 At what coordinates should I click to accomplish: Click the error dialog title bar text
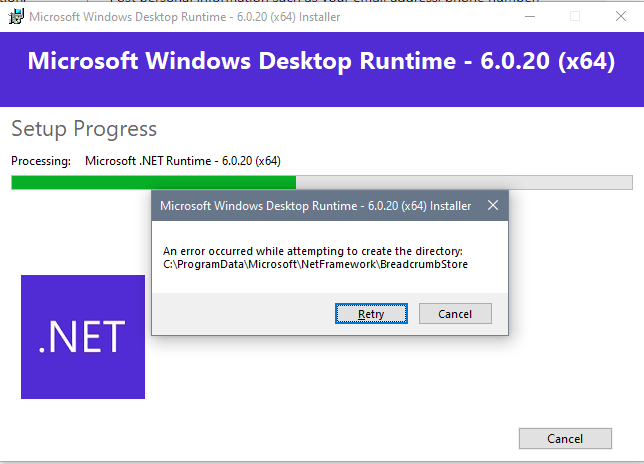315,206
